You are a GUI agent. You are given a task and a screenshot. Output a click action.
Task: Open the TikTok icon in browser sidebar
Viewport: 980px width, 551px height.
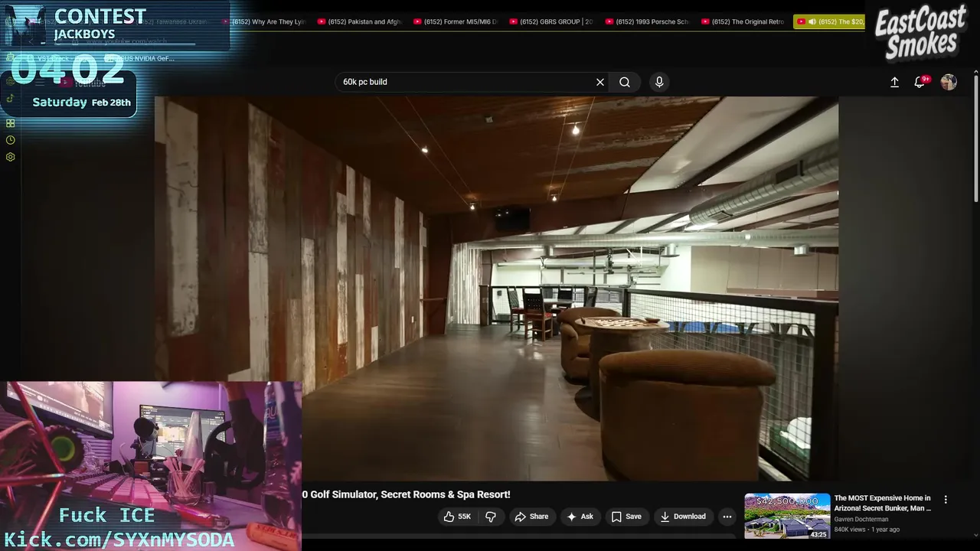[10, 98]
